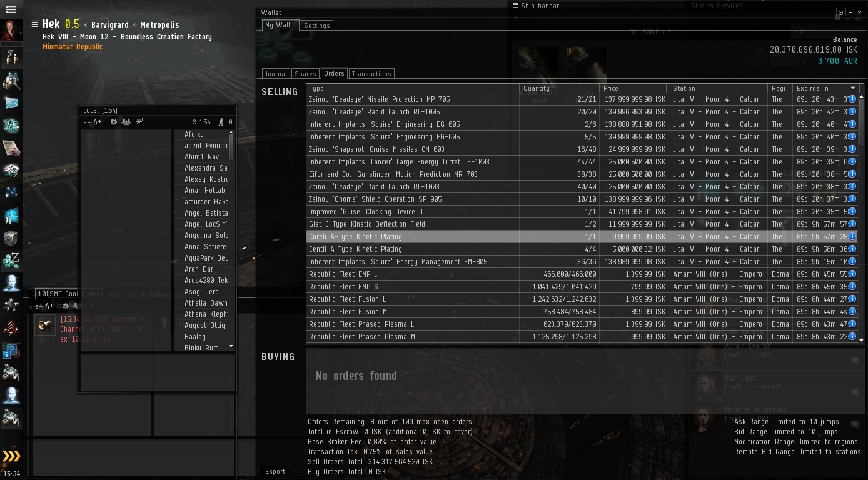
Task: Select the Centii A-Type Kinetic Plating order row
Action: point(582,249)
